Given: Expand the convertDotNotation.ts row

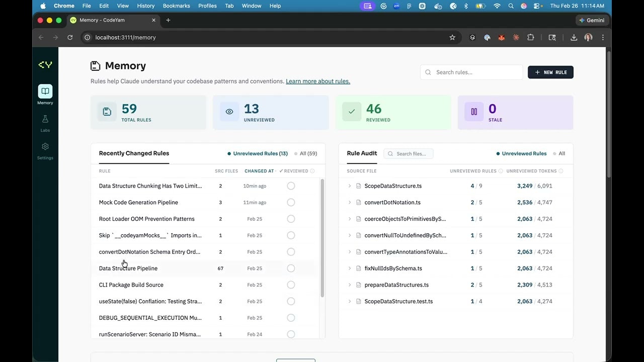Looking at the screenshot, I should click(350, 202).
